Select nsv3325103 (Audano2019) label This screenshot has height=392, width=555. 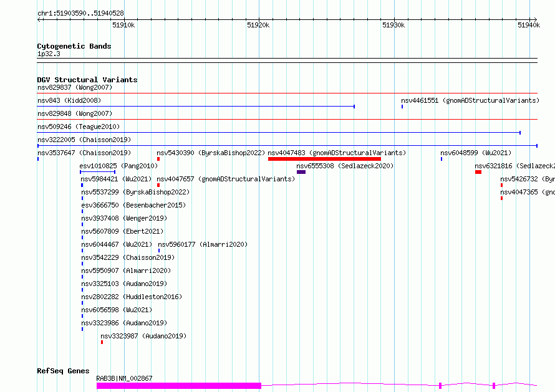coord(124,284)
